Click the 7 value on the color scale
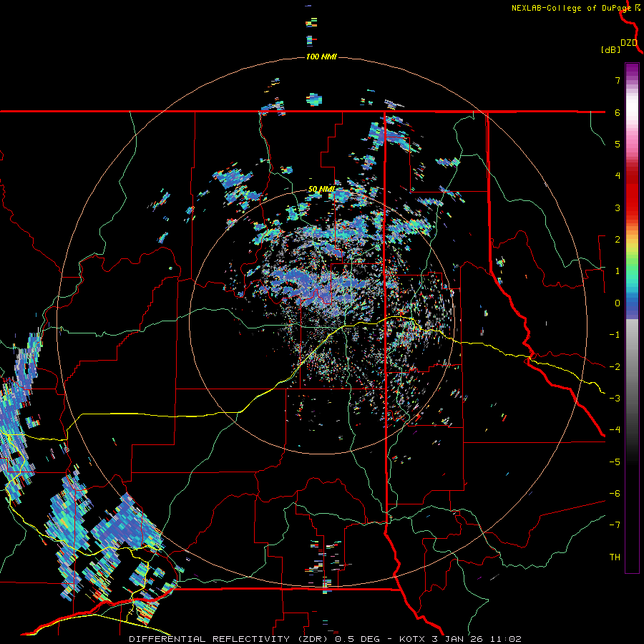Viewport: 644px width, 644px height. pyautogui.click(x=618, y=80)
